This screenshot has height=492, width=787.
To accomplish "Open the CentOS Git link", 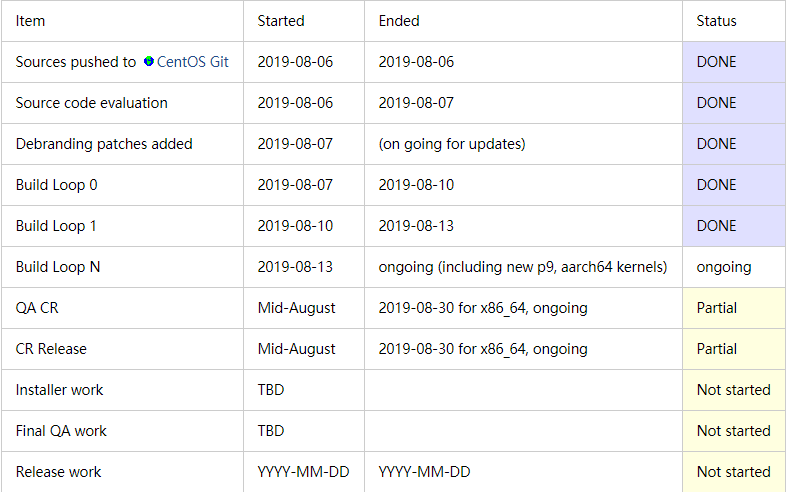I will (192, 62).
